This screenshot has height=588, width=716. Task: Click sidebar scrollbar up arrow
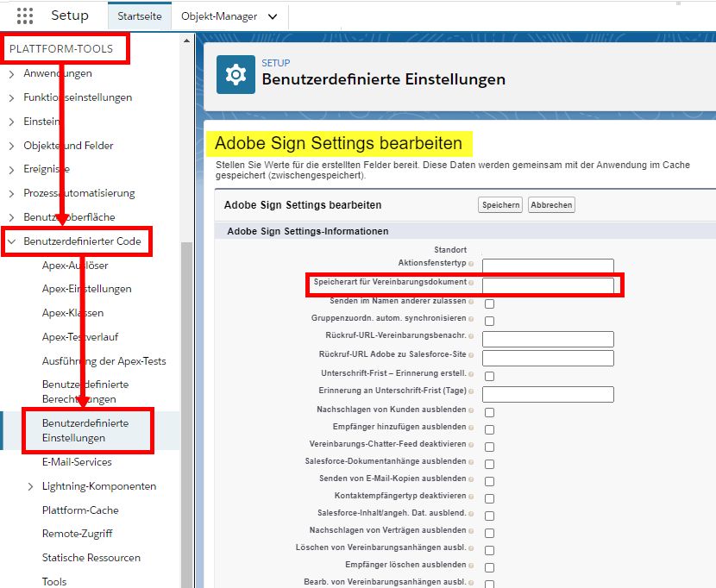pyautogui.click(x=186, y=41)
